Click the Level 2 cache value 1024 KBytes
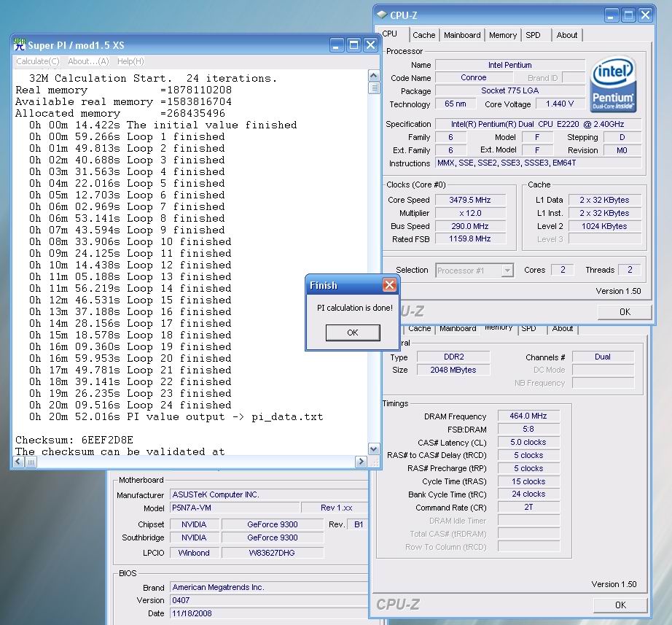 coord(604,226)
